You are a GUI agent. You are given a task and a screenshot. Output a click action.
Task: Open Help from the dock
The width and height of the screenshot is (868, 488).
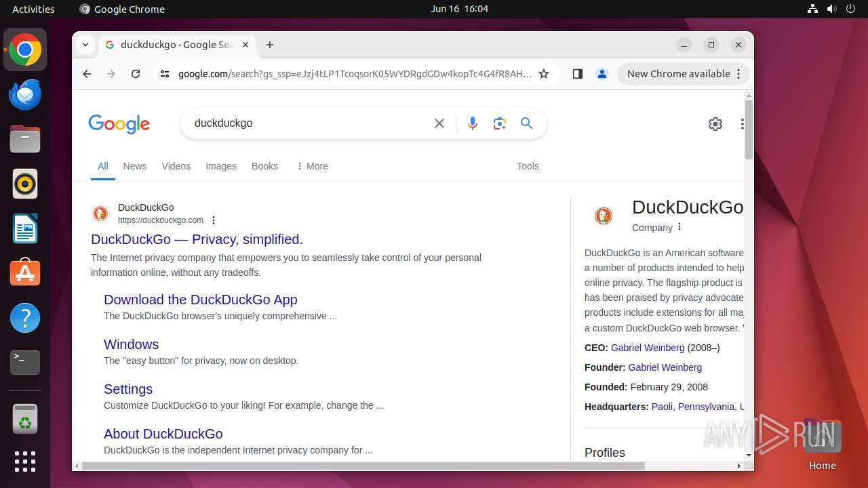point(25,318)
